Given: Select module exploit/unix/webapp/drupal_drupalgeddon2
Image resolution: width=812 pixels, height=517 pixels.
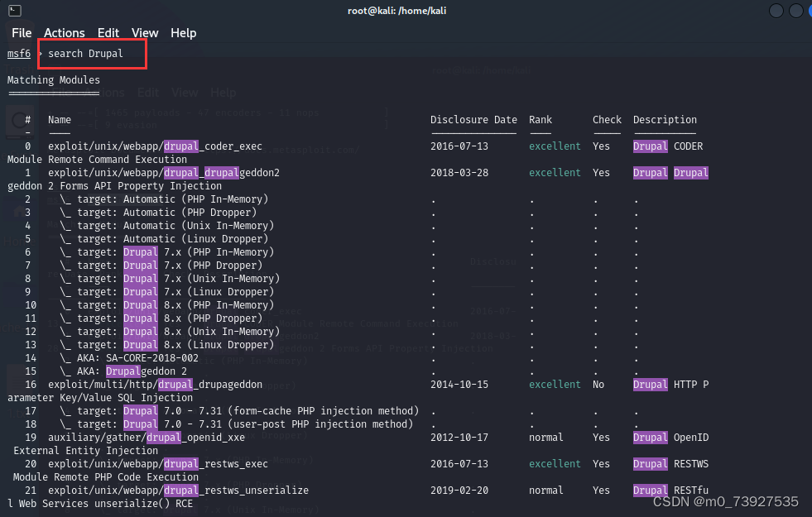Looking at the screenshot, I should click(x=166, y=172).
